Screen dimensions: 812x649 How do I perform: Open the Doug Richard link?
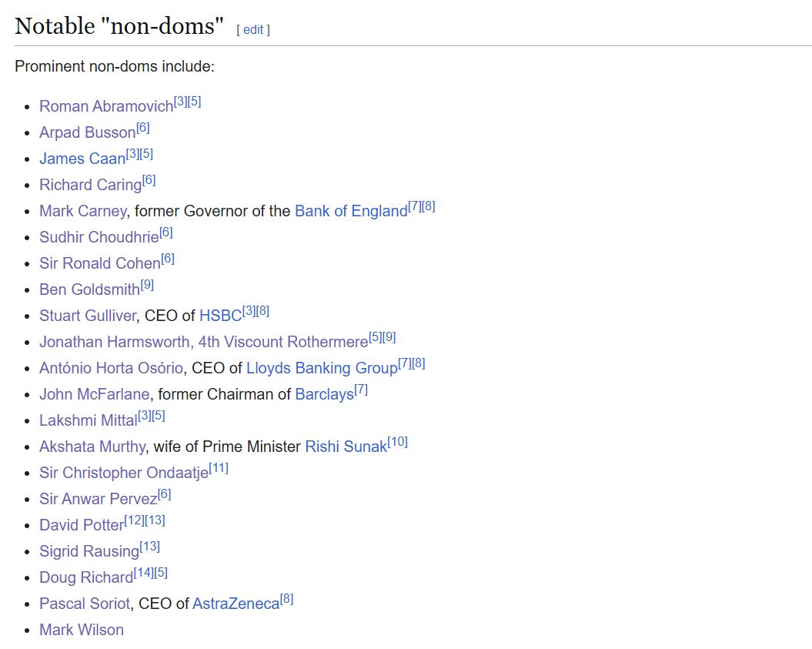coord(86,577)
